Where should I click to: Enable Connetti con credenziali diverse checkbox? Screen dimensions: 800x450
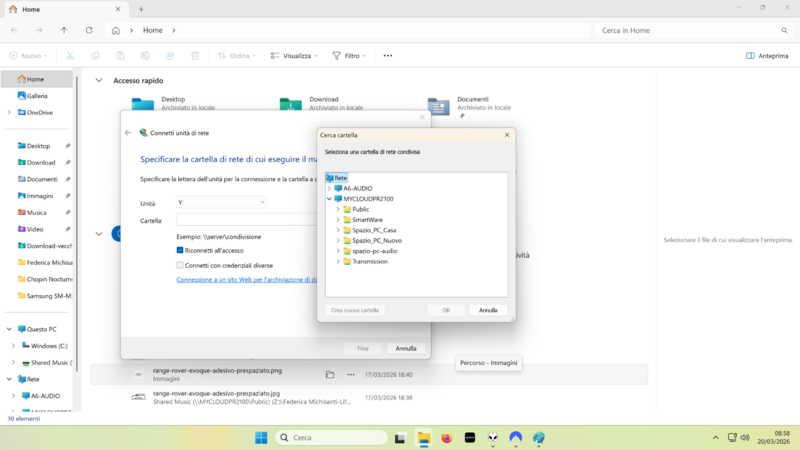180,265
